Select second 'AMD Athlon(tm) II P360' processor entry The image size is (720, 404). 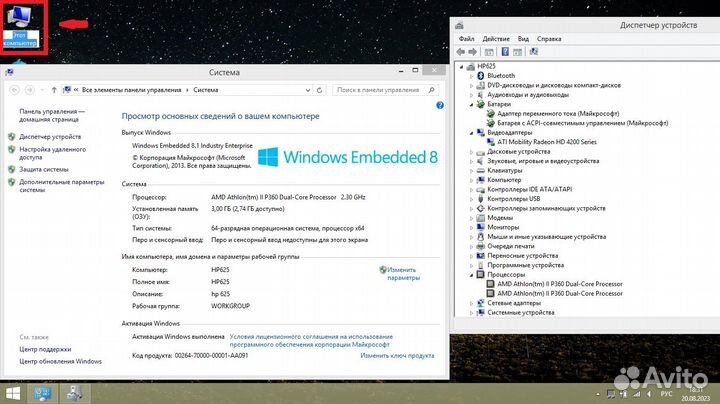[x=560, y=293]
